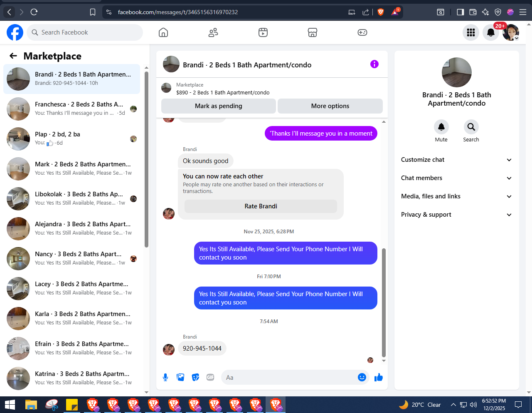This screenshot has height=413, width=532.
Task: Open the Efrain 3 Beds 2 Baths chat
Action: point(71,349)
